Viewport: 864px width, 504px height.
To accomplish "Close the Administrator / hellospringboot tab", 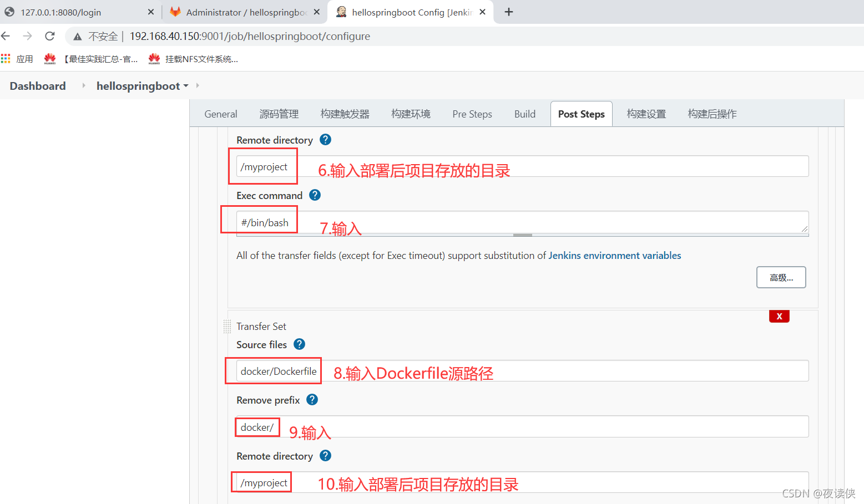I will point(316,12).
